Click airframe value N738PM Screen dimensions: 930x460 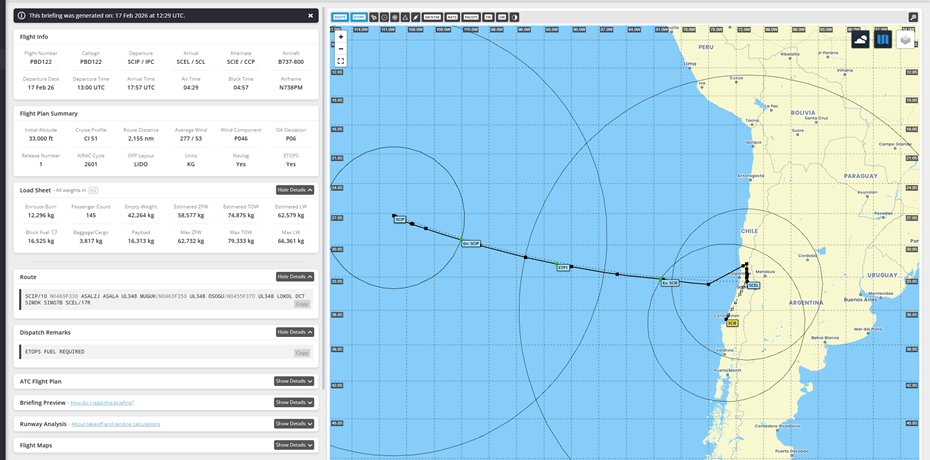pyautogui.click(x=291, y=87)
